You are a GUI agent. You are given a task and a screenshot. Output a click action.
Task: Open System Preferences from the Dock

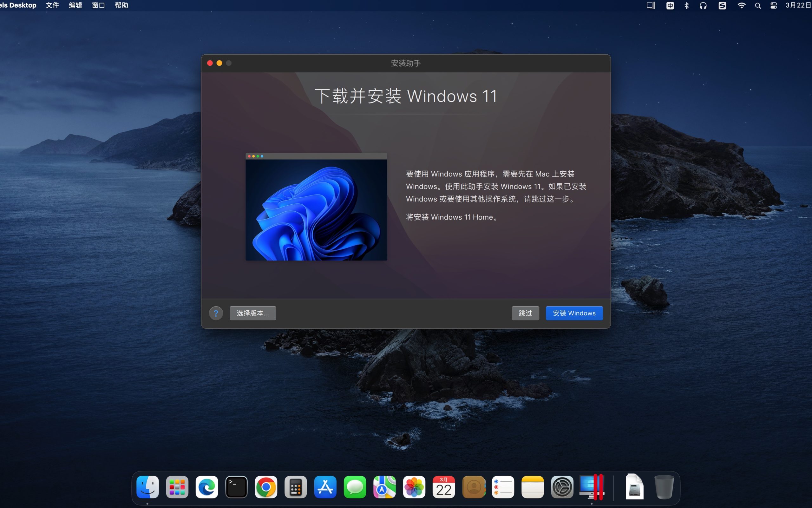pos(562,486)
